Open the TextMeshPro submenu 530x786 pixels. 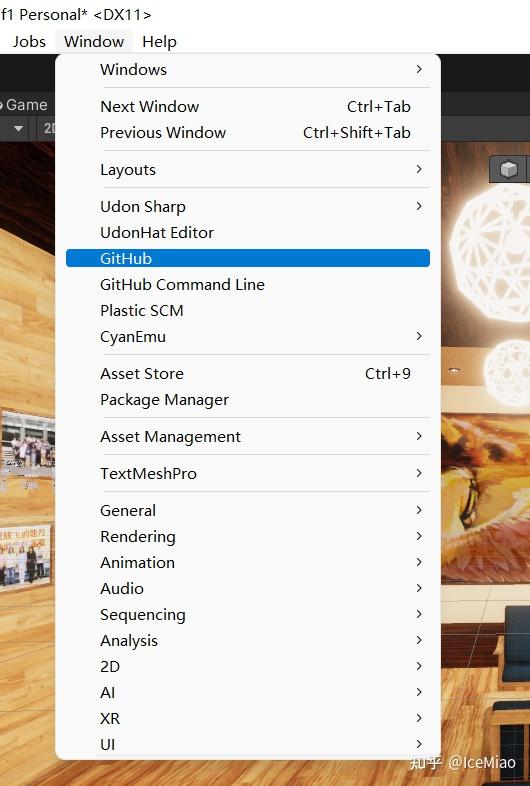coord(248,473)
